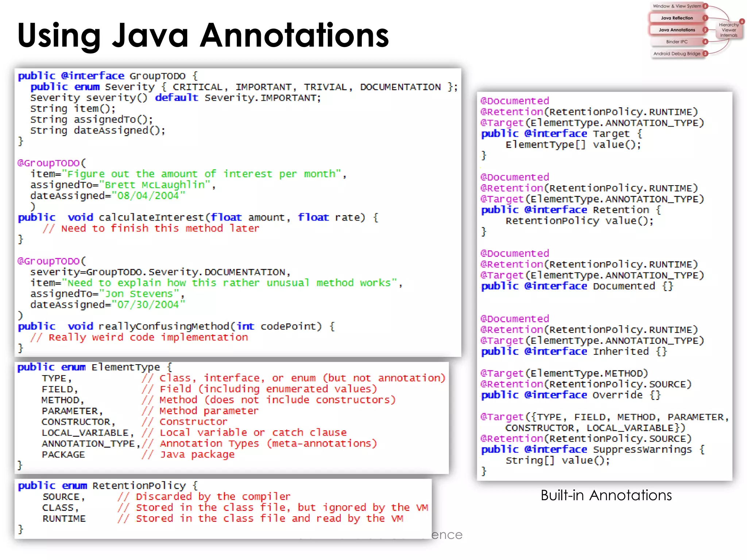Click the line "String item();"
This screenshot has width=747, height=560.
[73, 109]
